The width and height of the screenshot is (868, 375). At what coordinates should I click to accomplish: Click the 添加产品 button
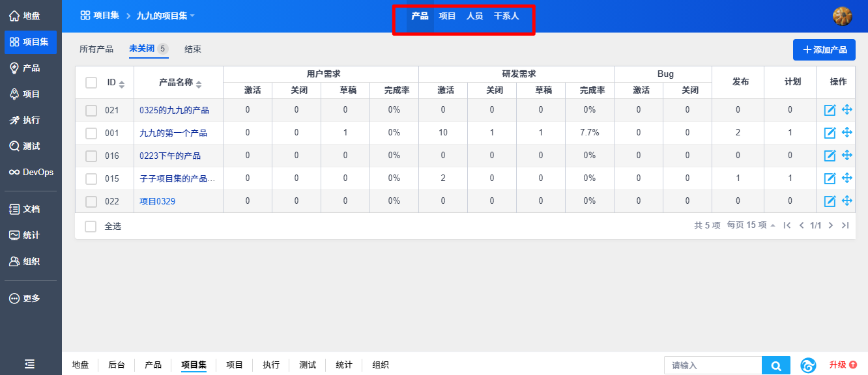pos(824,49)
